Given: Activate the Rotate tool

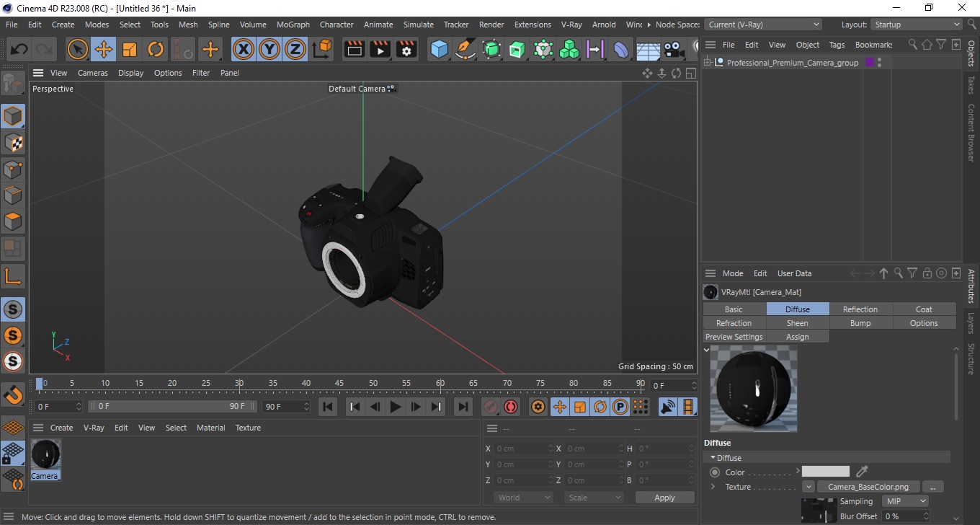Looking at the screenshot, I should pos(156,49).
